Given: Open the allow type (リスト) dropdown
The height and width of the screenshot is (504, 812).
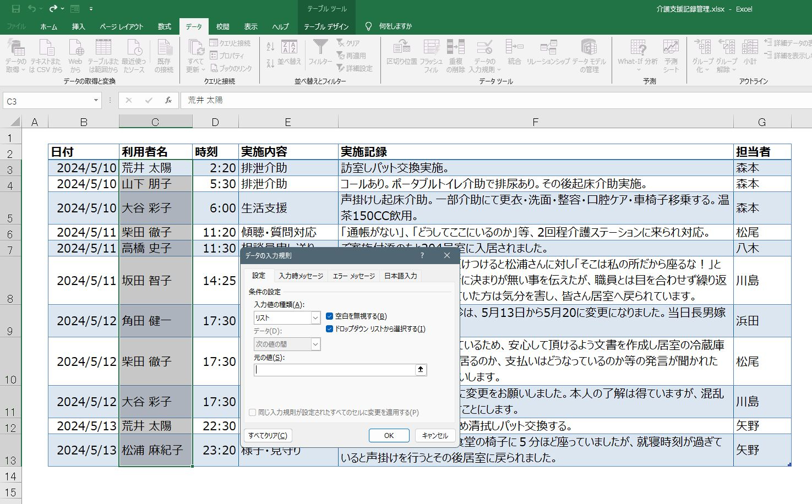Looking at the screenshot, I should click(287, 318).
